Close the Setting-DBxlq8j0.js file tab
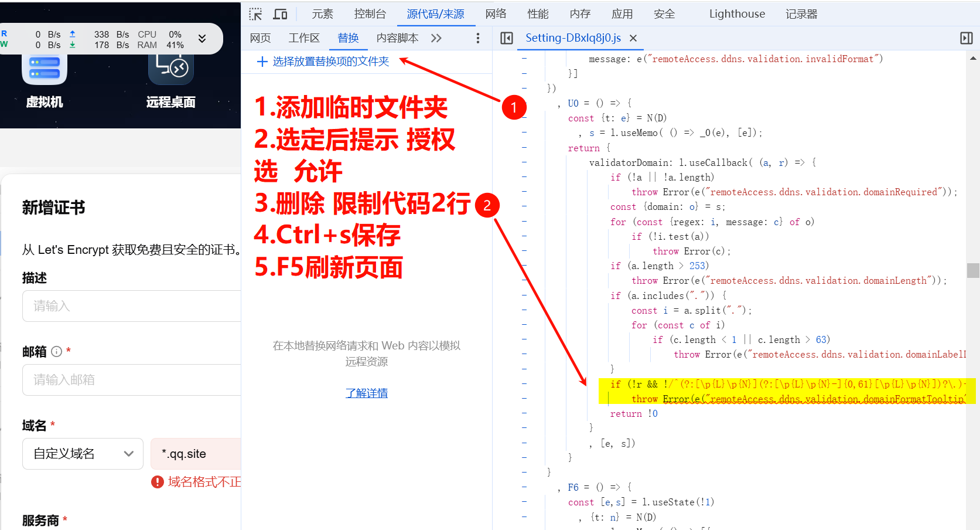 pyautogui.click(x=633, y=38)
